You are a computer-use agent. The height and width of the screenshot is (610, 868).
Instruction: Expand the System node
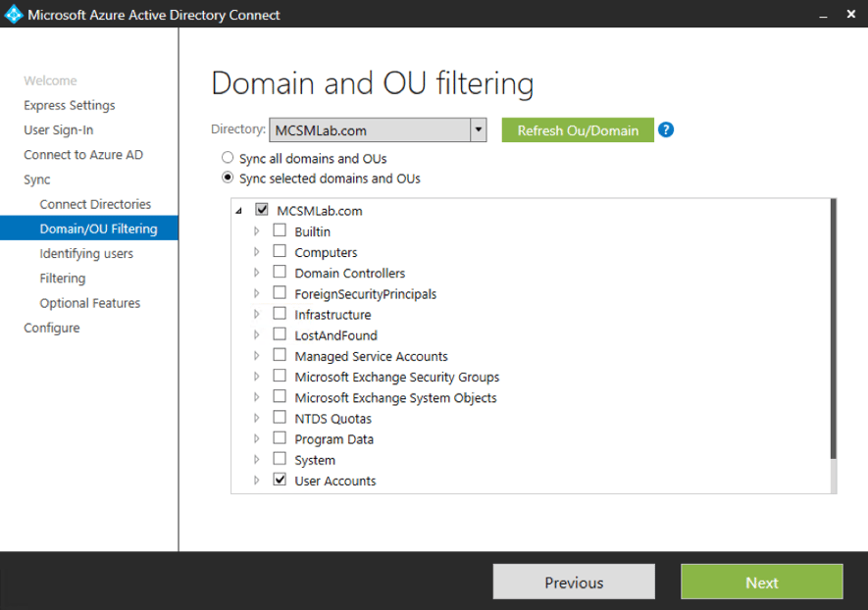pyautogui.click(x=256, y=459)
